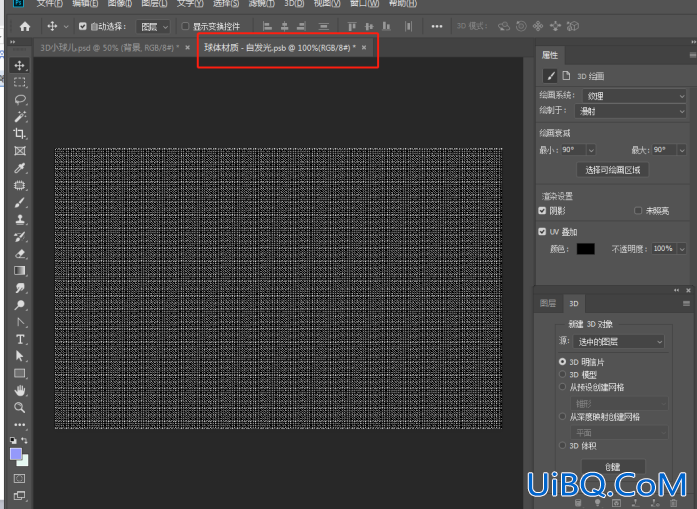The width and height of the screenshot is (697, 509).
Task: Open options bar more options (three dots)
Action: (x=437, y=27)
